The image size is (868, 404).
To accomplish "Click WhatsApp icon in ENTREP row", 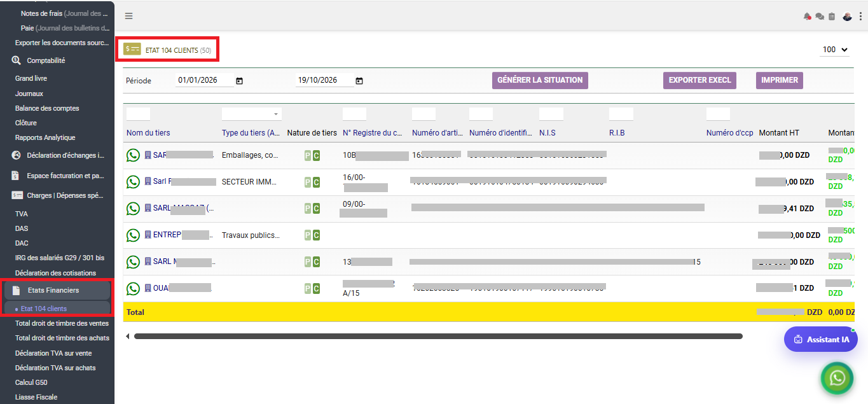I will coord(133,235).
